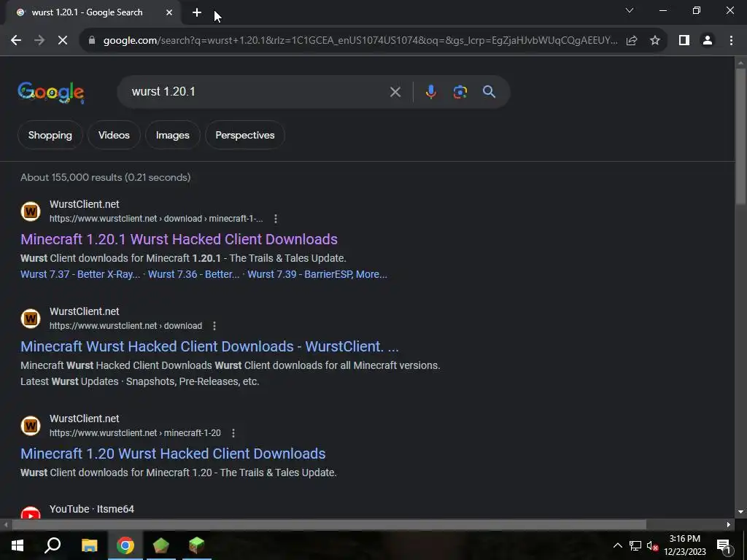Filter results by Perspectives
747x560 pixels.
pyautogui.click(x=245, y=135)
